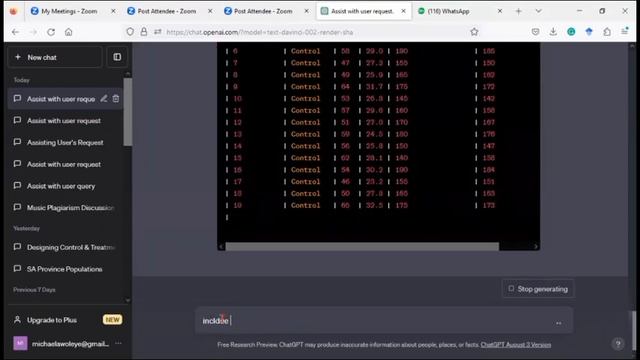Click browser forward arrow
The width and height of the screenshot is (640, 360).
(x=33, y=32)
